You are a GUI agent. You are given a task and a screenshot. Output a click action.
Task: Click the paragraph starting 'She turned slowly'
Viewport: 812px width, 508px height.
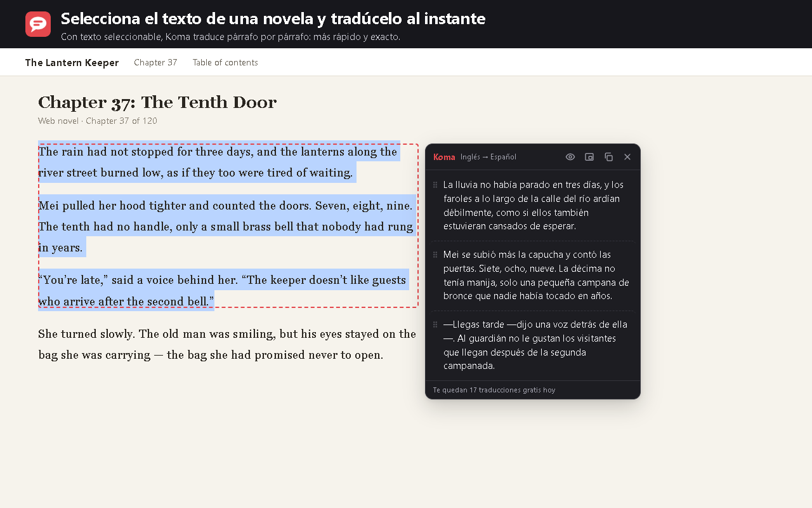[x=227, y=344]
